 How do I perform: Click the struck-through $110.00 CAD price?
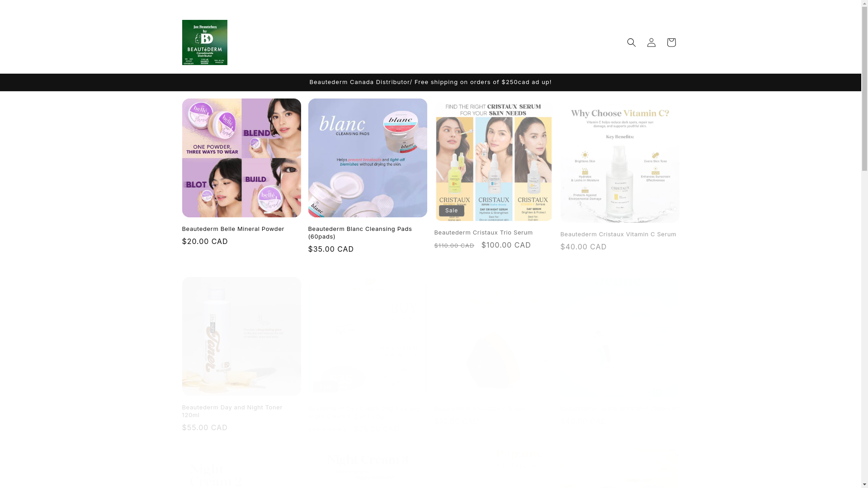point(454,245)
